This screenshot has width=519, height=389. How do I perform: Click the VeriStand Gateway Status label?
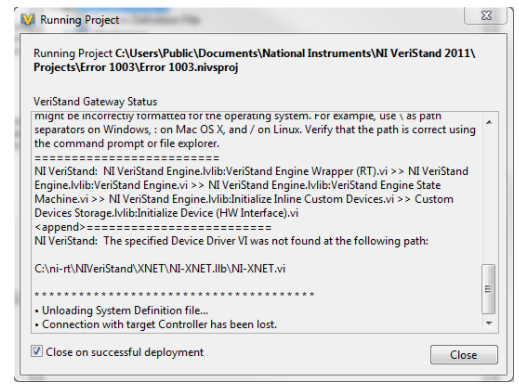point(95,101)
